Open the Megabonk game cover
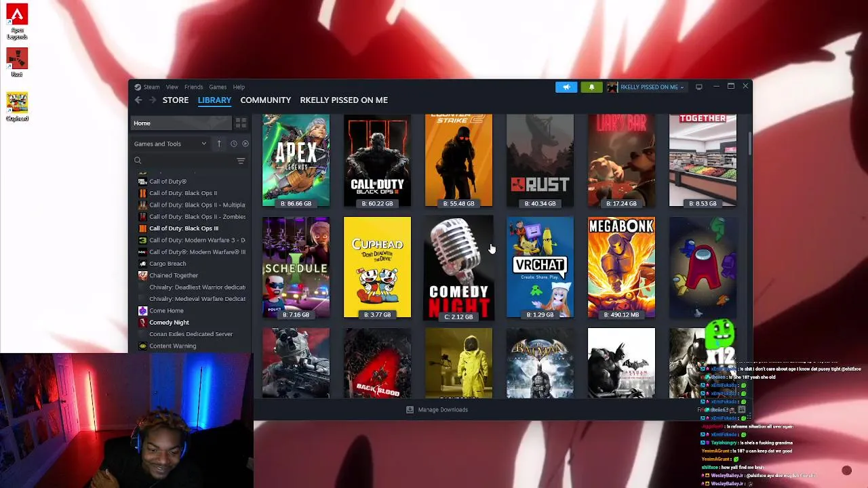This screenshot has width=868, height=488. tap(621, 267)
